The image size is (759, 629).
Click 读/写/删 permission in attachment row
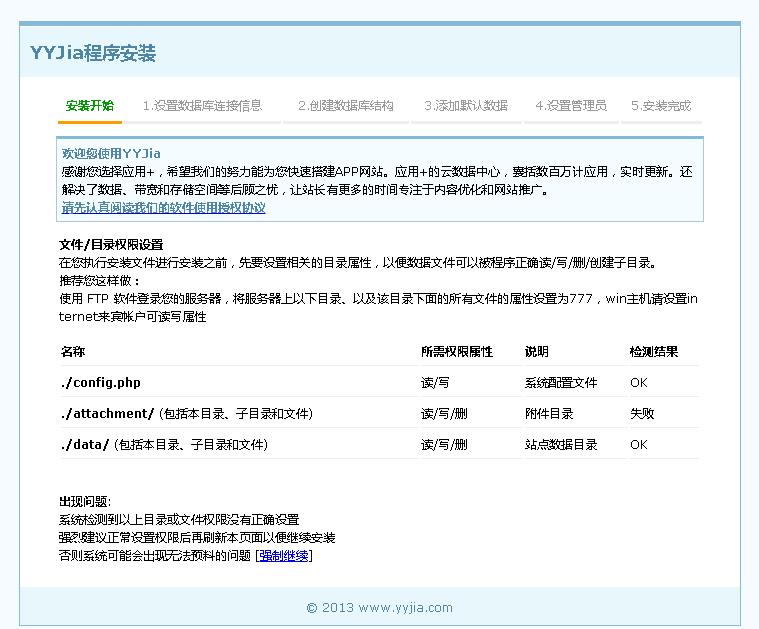[444, 414]
